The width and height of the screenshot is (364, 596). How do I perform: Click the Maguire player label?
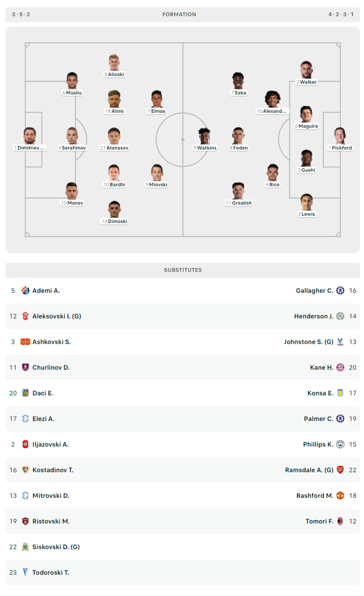tap(306, 126)
